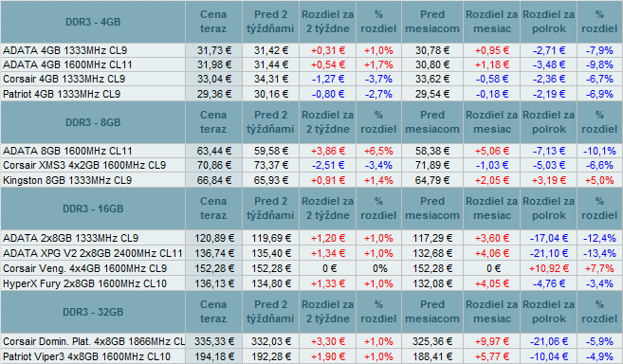Select the ADATA 4GB 1333MHz CL9 row name

point(64,50)
